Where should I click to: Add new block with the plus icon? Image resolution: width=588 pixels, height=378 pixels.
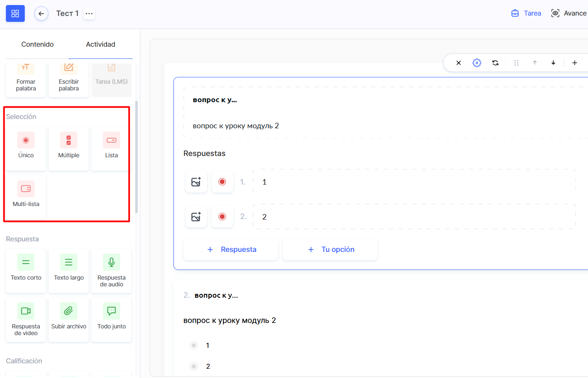[x=575, y=63]
